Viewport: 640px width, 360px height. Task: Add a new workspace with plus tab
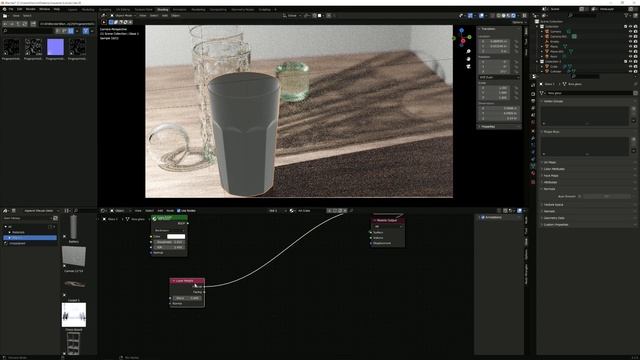coord(275,9)
